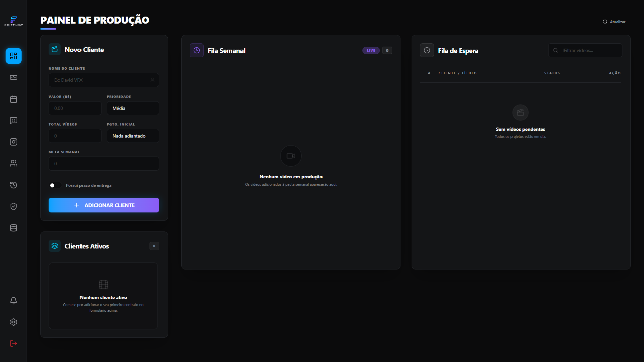Click the Status column header
Image resolution: width=644 pixels, height=362 pixels.
click(x=552, y=73)
